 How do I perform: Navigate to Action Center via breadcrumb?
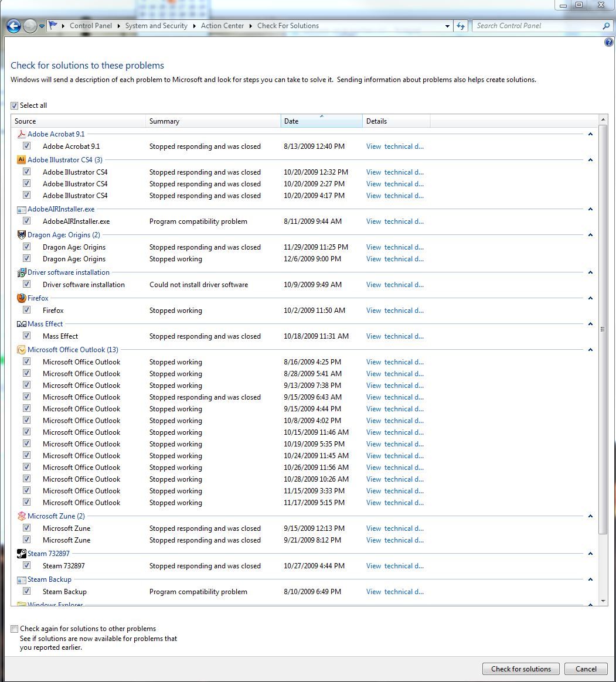tap(223, 26)
